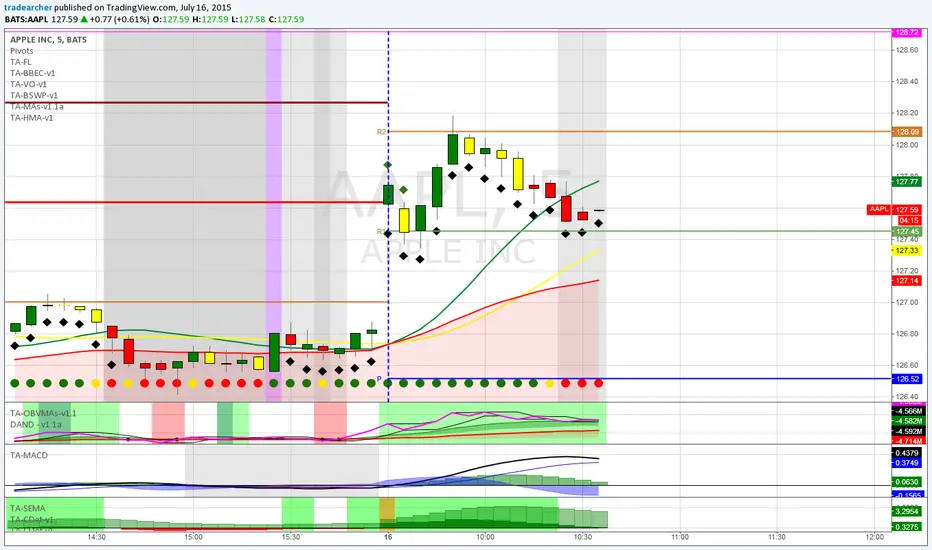Screen dimensions: 932x550
Task: Select the TA-MACD pane label
Action: coord(29,455)
